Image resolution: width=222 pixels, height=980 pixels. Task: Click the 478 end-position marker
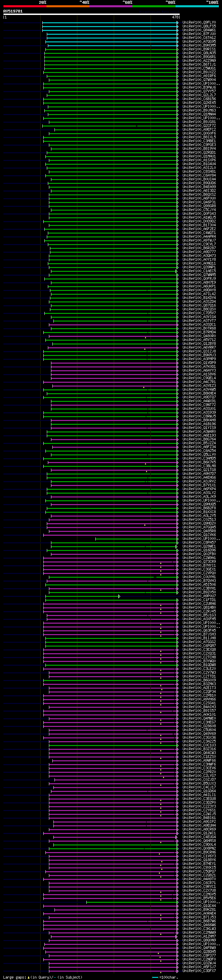175,17
